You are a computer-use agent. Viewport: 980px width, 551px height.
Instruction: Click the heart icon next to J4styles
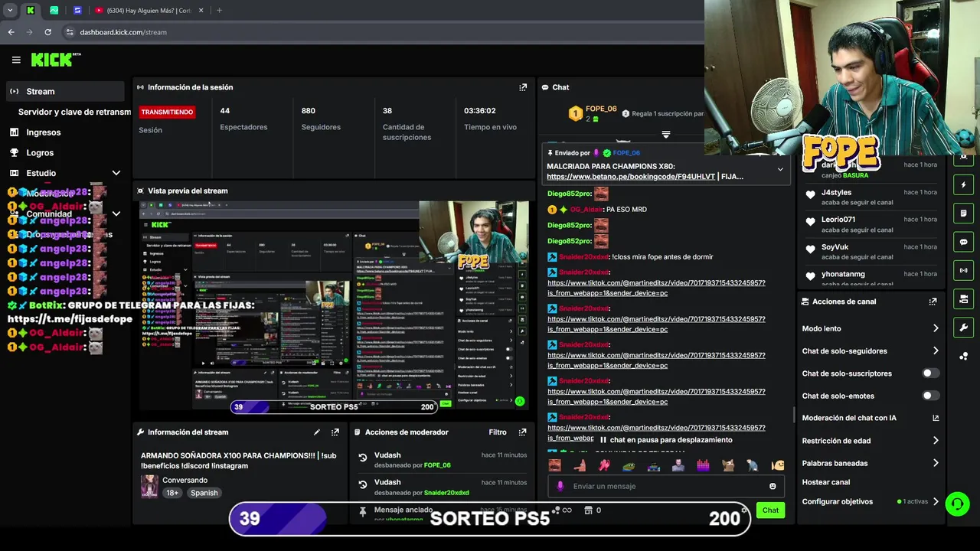tap(811, 195)
